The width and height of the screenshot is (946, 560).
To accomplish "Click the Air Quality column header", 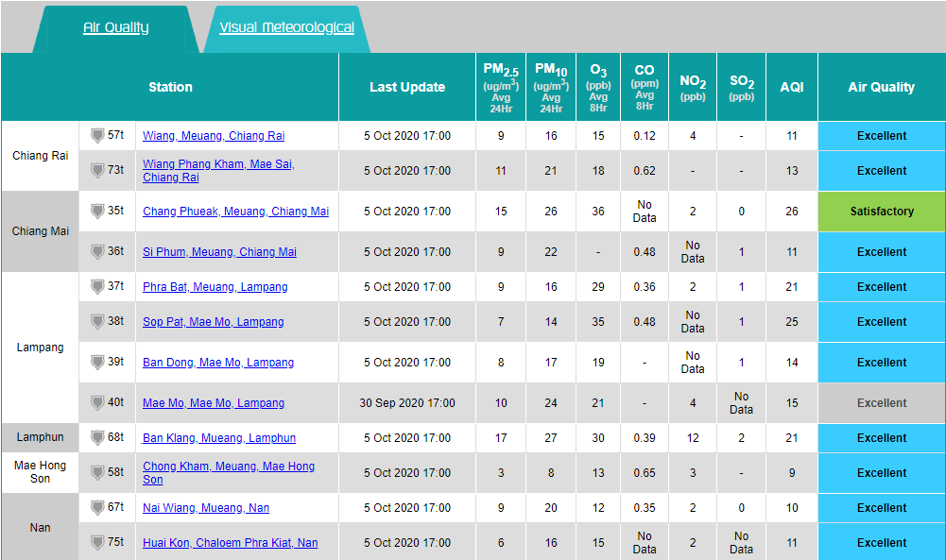I will tap(882, 87).
